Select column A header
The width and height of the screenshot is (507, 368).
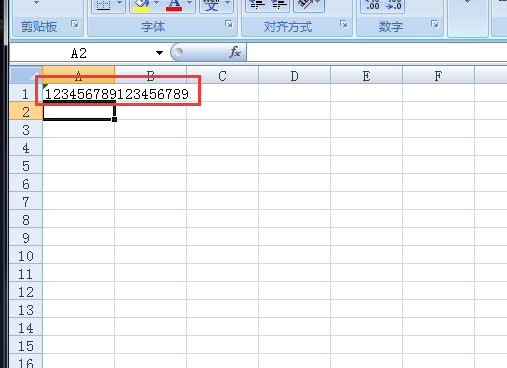pos(78,75)
